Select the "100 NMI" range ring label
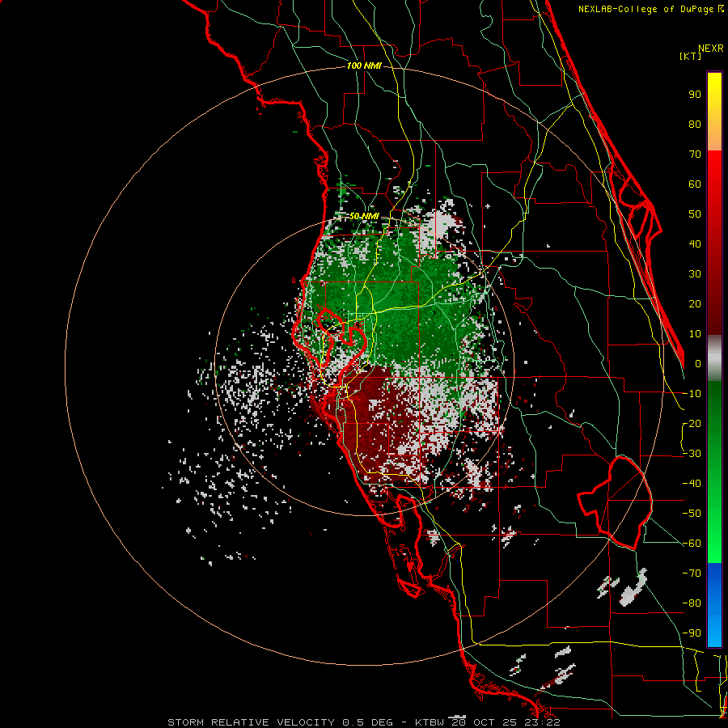Screen dimensions: 728x728 pos(364,66)
